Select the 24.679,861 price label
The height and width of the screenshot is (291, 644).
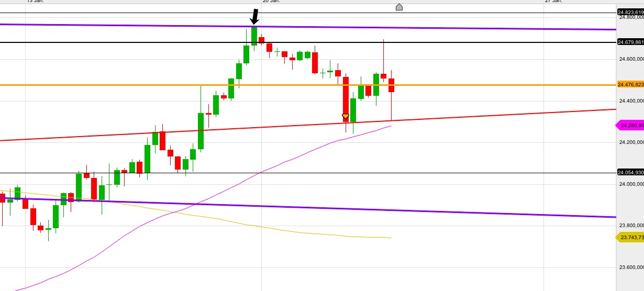coord(631,42)
